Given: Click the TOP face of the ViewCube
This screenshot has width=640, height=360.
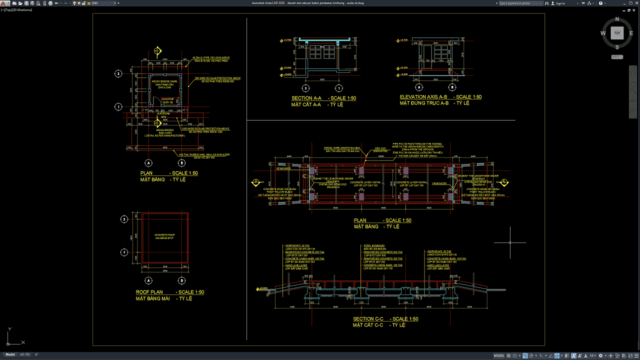Looking at the screenshot, I should [x=617, y=33].
